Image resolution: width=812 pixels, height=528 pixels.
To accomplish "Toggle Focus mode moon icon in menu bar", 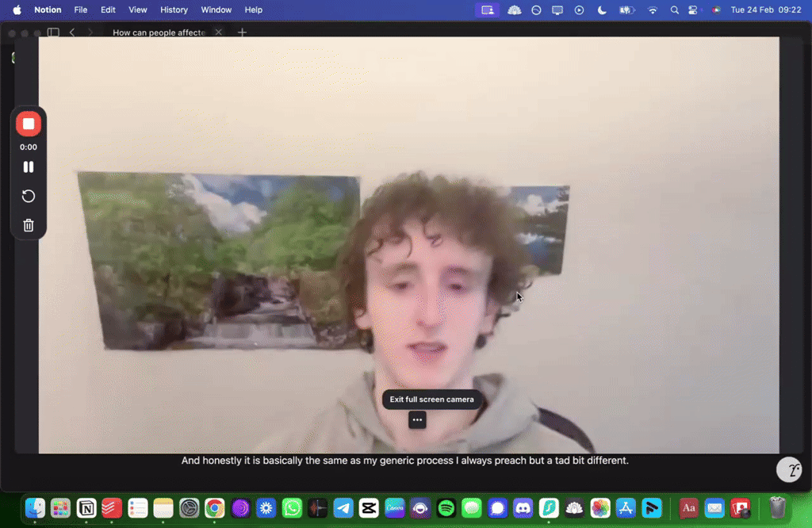I will [601, 10].
